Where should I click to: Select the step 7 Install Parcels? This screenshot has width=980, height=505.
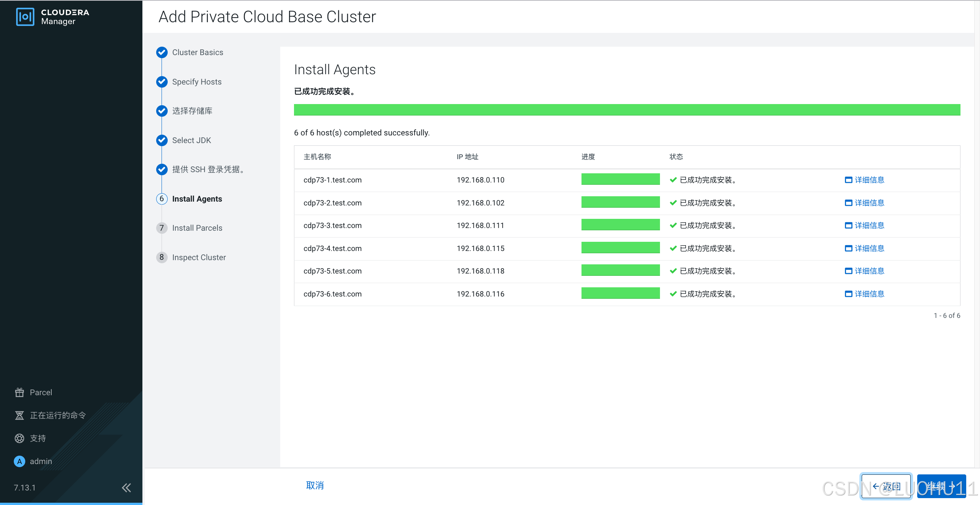pyautogui.click(x=197, y=228)
